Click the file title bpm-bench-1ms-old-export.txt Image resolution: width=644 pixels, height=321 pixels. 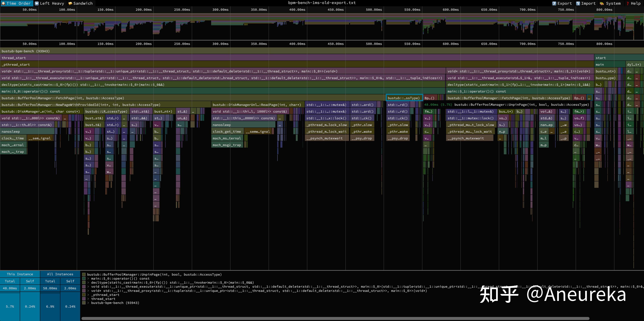pyautogui.click(x=322, y=3)
